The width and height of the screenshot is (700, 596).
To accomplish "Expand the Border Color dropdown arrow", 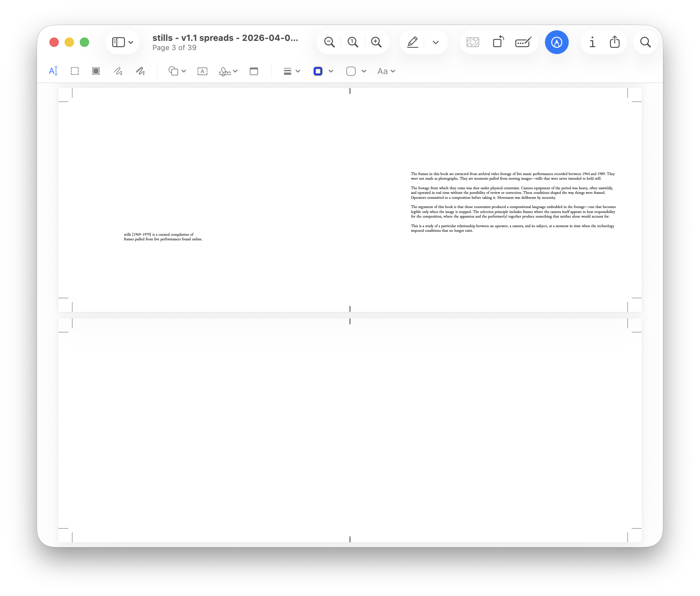I will (x=331, y=71).
